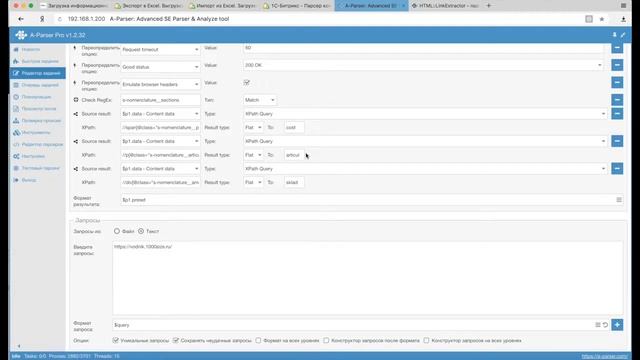This screenshot has width=640, height=360.
Task: Open the Emulate browser headers dropdown
Action: coord(160,84)
